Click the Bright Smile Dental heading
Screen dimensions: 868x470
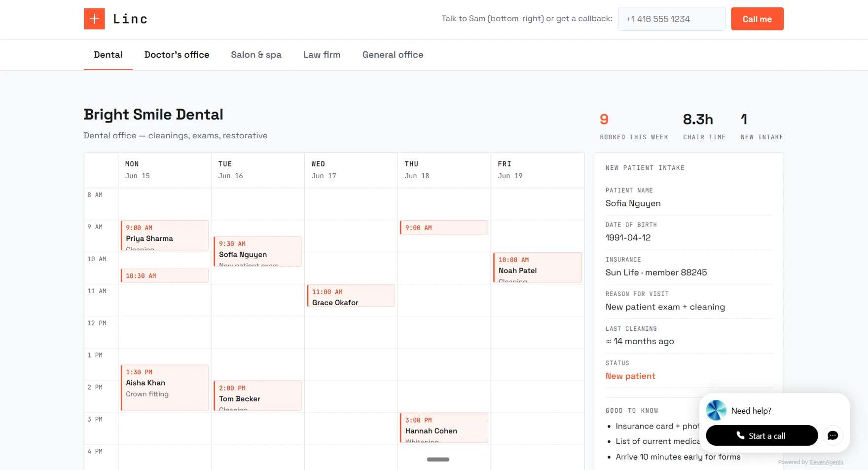(x=153, y=115)
